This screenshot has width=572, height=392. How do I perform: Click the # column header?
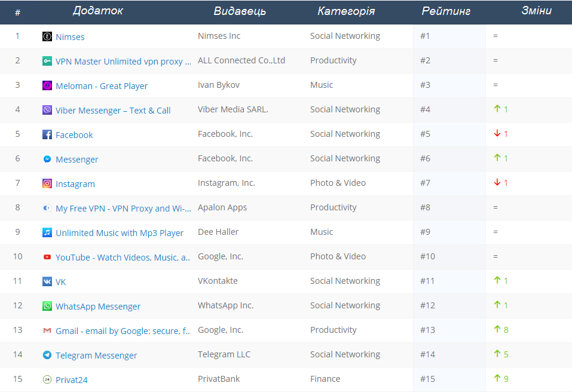pyautogui.click(x=17, y=13)
